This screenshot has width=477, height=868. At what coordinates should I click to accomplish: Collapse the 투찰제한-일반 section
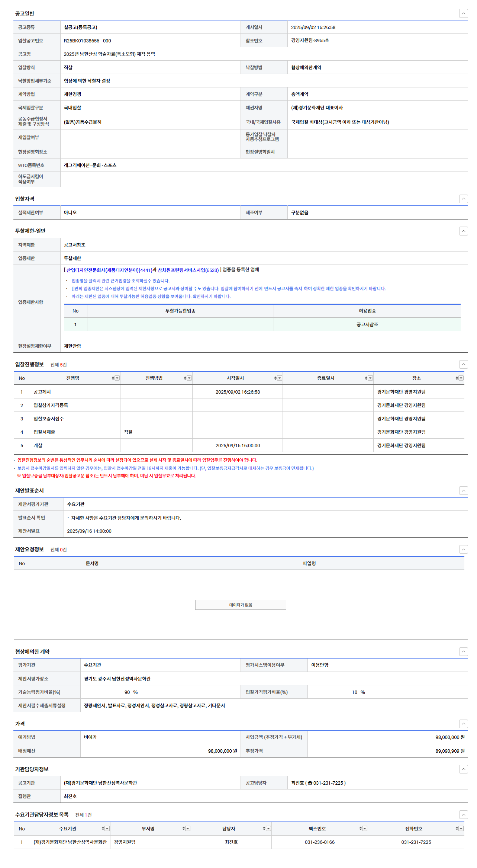(463, 231)
